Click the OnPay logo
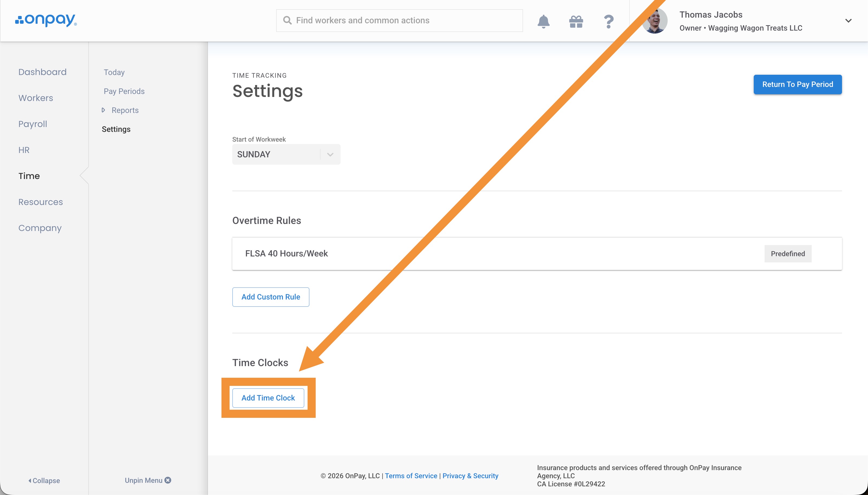This screenshot has width=868, height=495. pos(46,20)
